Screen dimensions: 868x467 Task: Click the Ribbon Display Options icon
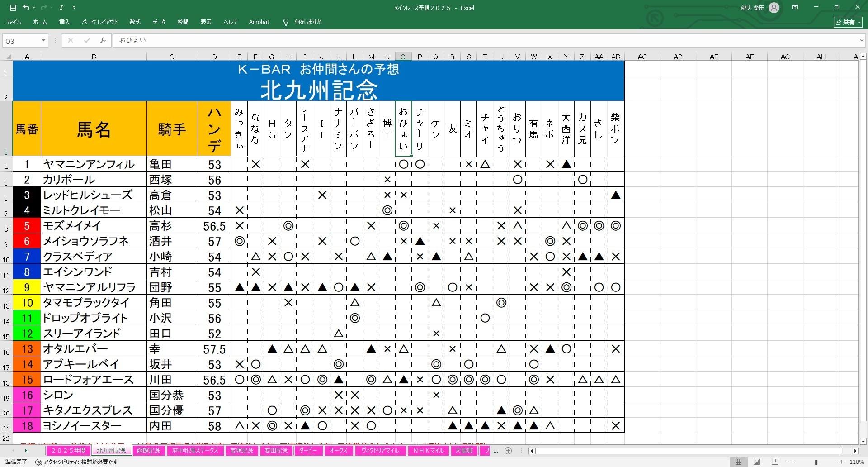click(x=795, y=7)
